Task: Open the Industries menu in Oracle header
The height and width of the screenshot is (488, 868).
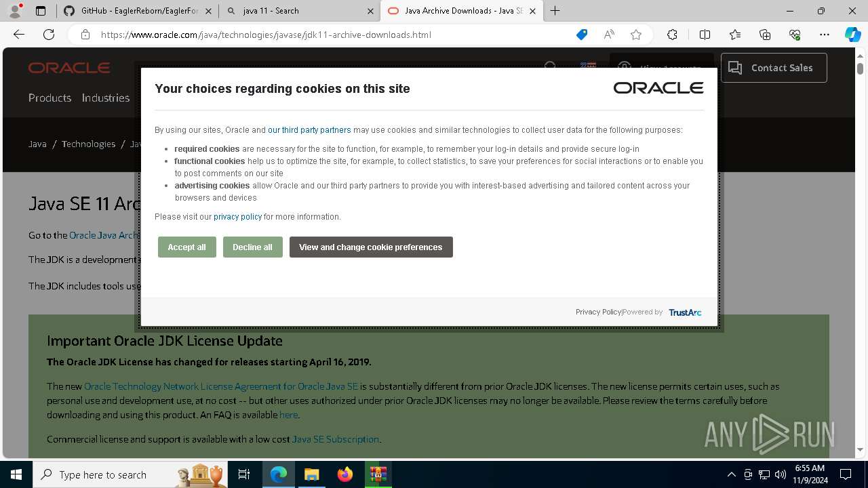Action: (106, 98)
